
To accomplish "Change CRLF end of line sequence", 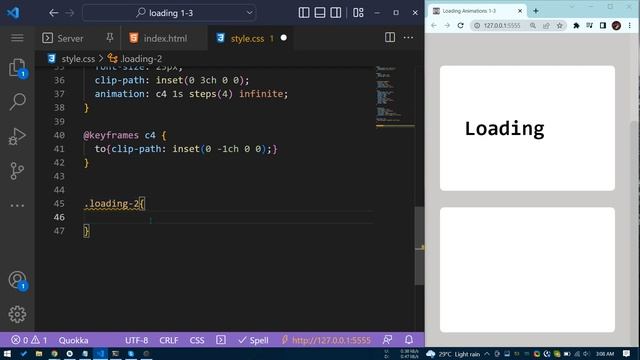I will click(x=169, y=340).
